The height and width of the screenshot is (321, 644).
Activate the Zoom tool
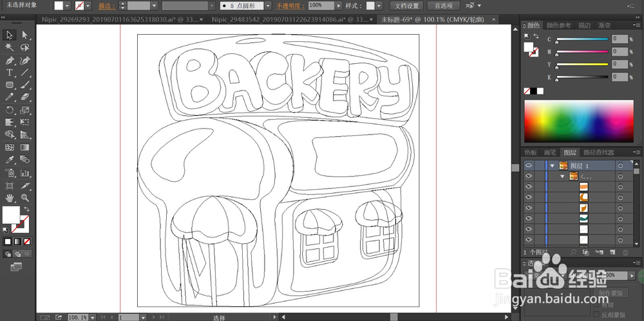coord(24,198)
